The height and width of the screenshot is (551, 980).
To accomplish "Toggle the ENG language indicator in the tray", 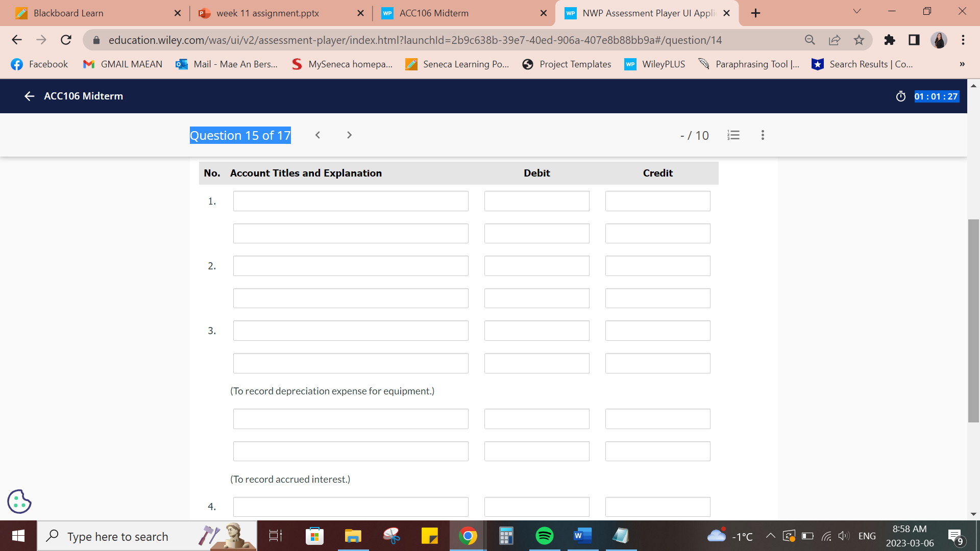I will click(867, 536).
